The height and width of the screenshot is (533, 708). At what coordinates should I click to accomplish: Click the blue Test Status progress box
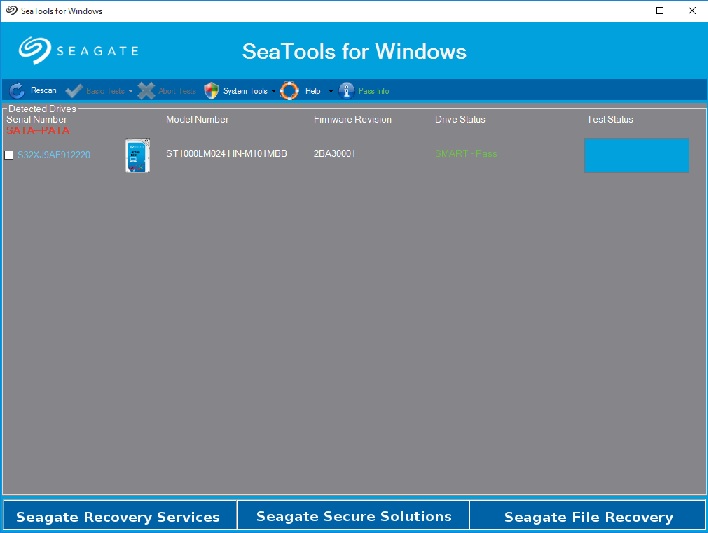coord(636,155)
